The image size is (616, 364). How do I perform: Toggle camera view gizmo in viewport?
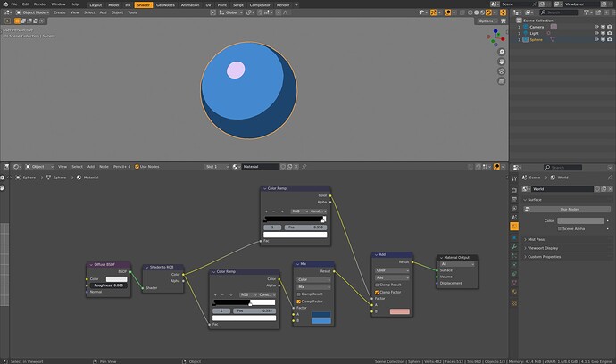(x=502, y=71)
